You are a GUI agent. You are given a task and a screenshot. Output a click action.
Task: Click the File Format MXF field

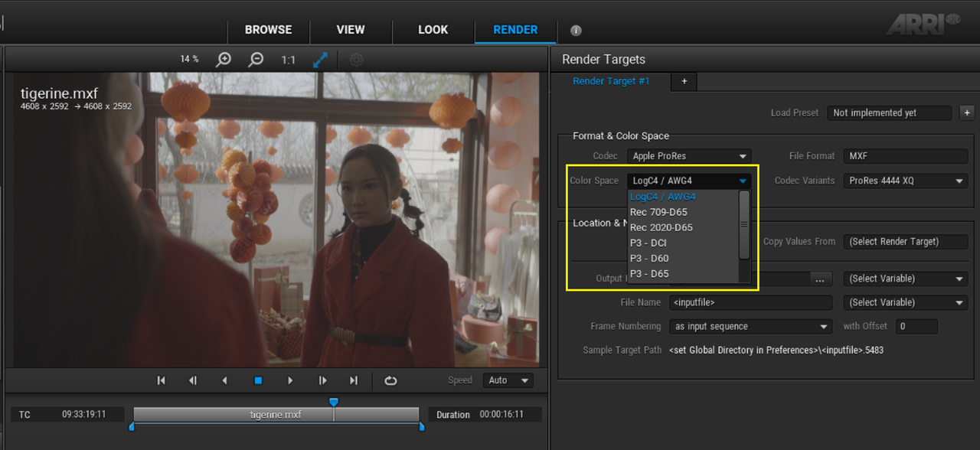pyautogui.click(x=906, y=156)
